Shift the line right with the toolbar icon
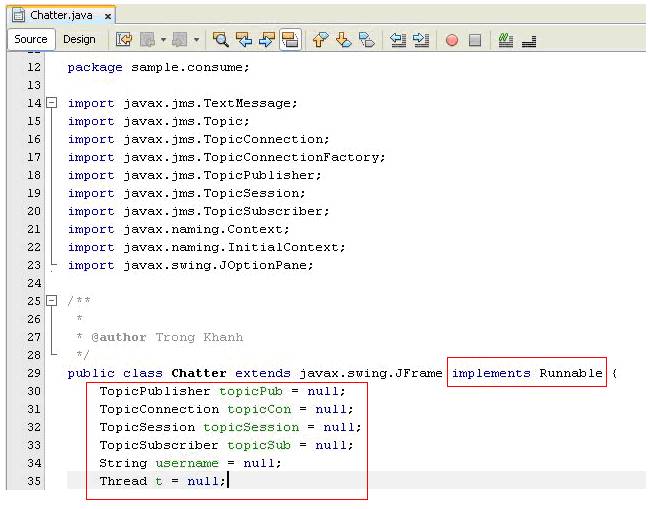 pyautogui.click(x=421, y=40)
